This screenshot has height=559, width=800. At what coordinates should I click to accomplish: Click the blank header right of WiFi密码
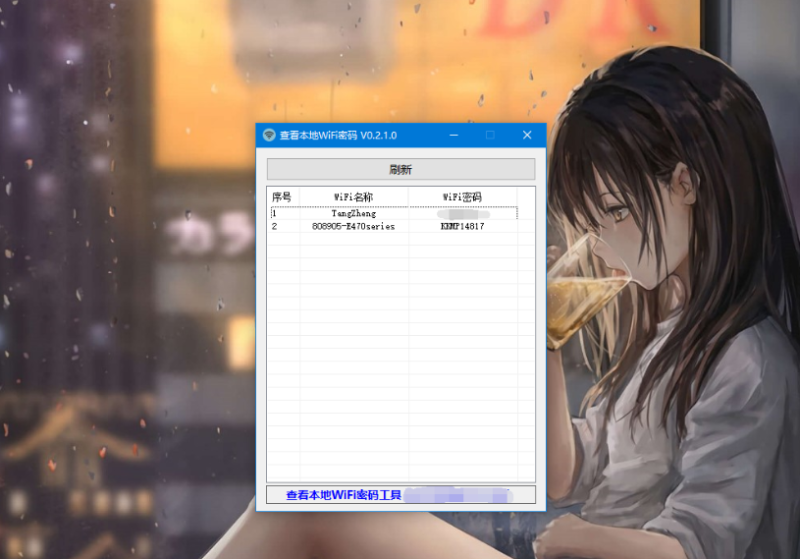pos(525,197)
